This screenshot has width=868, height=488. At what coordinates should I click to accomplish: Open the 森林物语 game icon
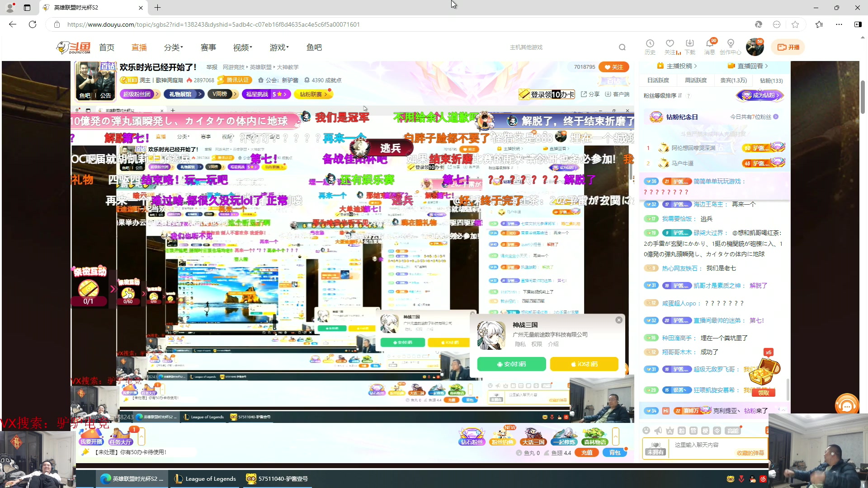coord(594,436)
